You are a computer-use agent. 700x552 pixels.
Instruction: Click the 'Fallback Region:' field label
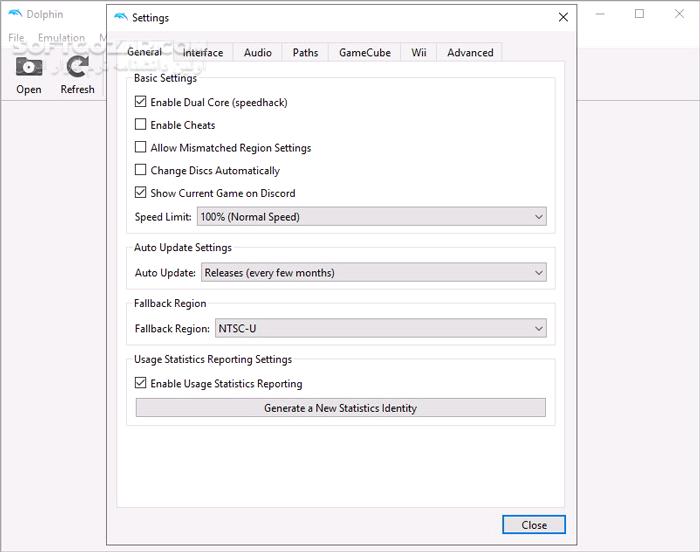(x=172, y=329)
